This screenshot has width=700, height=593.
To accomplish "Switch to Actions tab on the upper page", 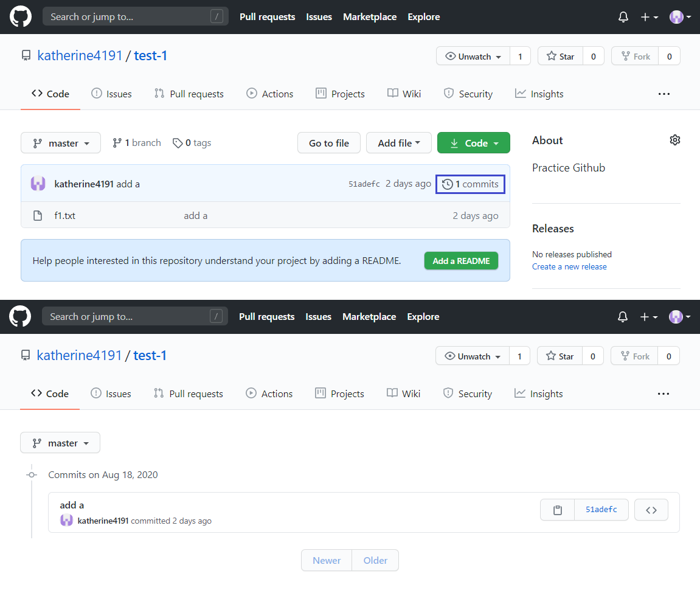I will coord(269,94).
